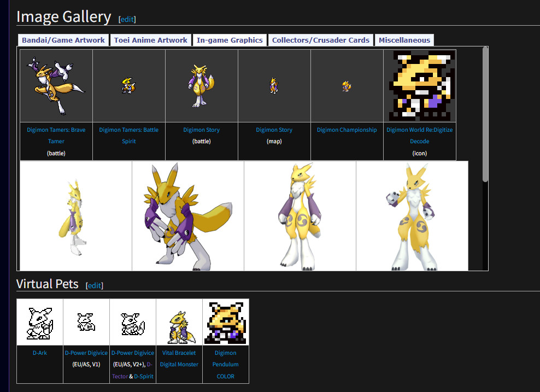Viewport: 540px width, 392px height.
Task: Open the Collectors/Crusader Cards tab
Action: (x=321, y=40)
